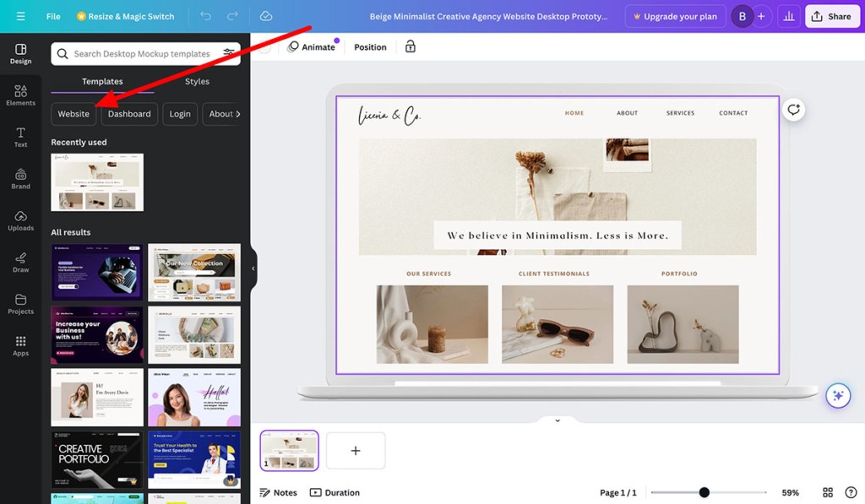Image resolution: width=865 pixels, height=504 pixels.
Task: Open the Brand panel
Action: pyautogui.click(x=21, y=178)
